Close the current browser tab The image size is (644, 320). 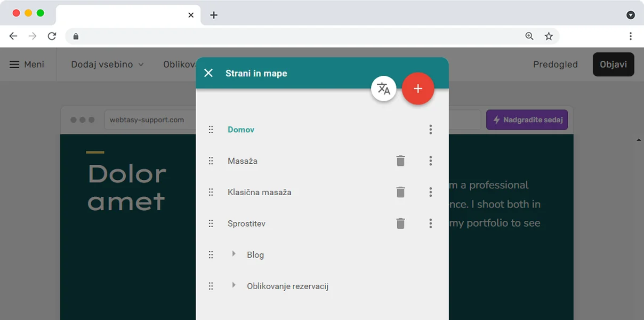pyautogui.click(x=191, y=15)
